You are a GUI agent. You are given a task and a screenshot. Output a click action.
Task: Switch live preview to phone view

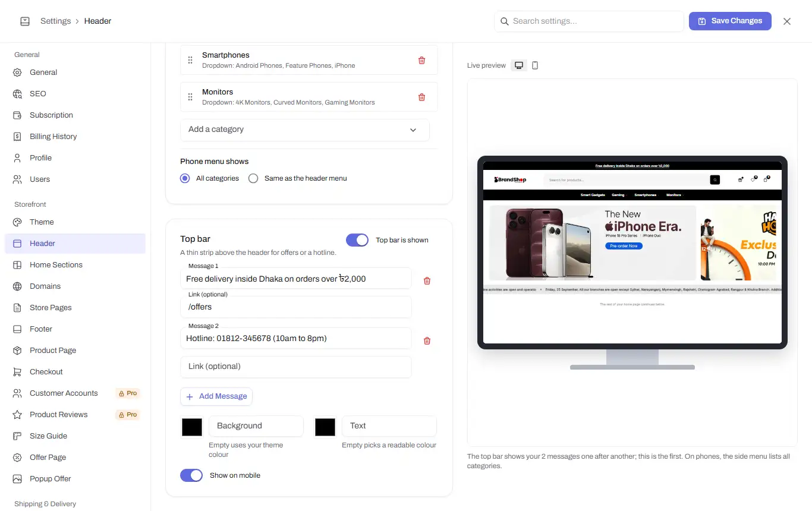tap(535, 65)
